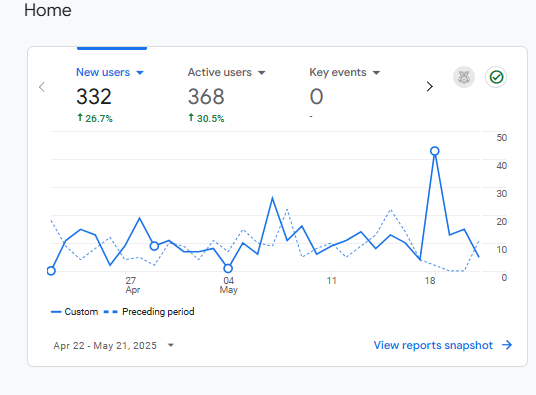The height and width of the screenshot is (395, 536).
Task: Click the Custom legend entry
Action: [x=75, y=312]
